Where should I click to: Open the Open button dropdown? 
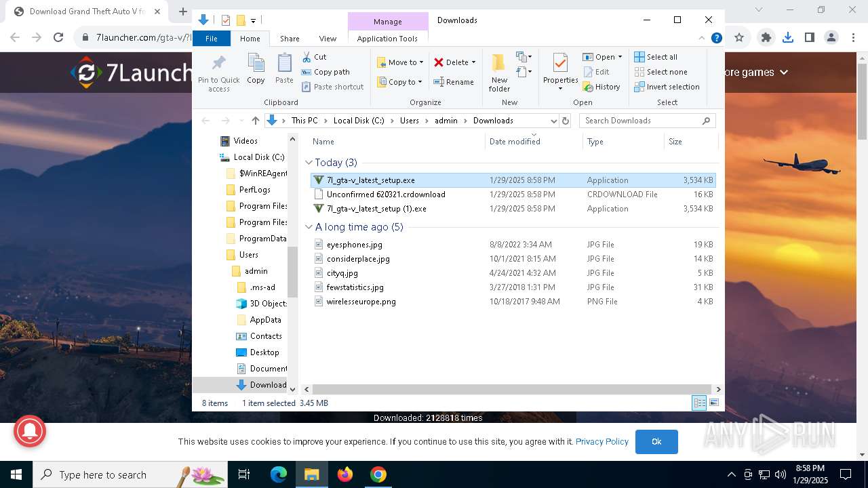click(x=620, y=57)
